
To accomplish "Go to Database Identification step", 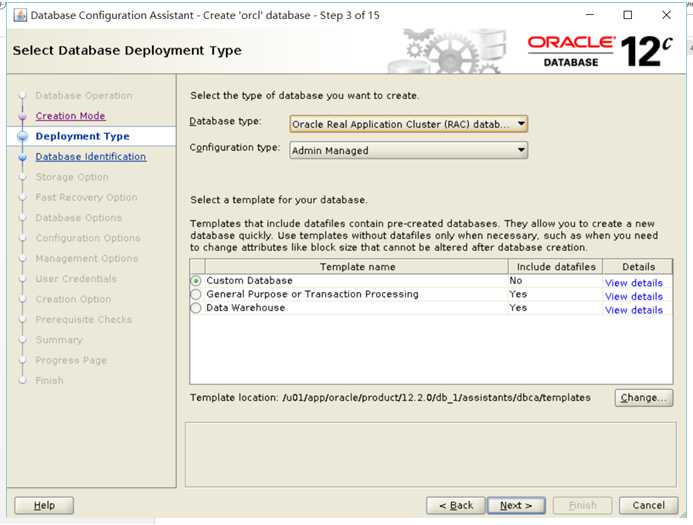I will (91, 156).
